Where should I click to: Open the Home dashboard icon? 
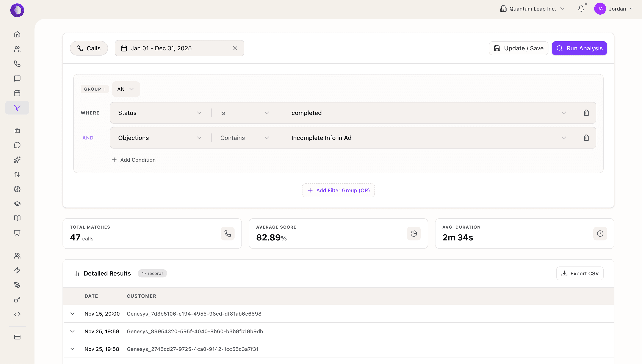(17, 34)
